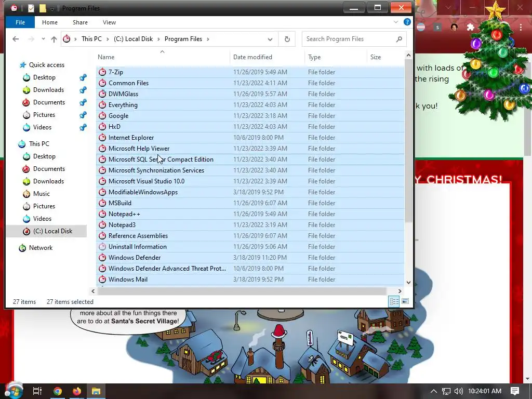Click This PC in the address breadcrumb
This screenshot has width=532, height=399.
click(91, 39)
